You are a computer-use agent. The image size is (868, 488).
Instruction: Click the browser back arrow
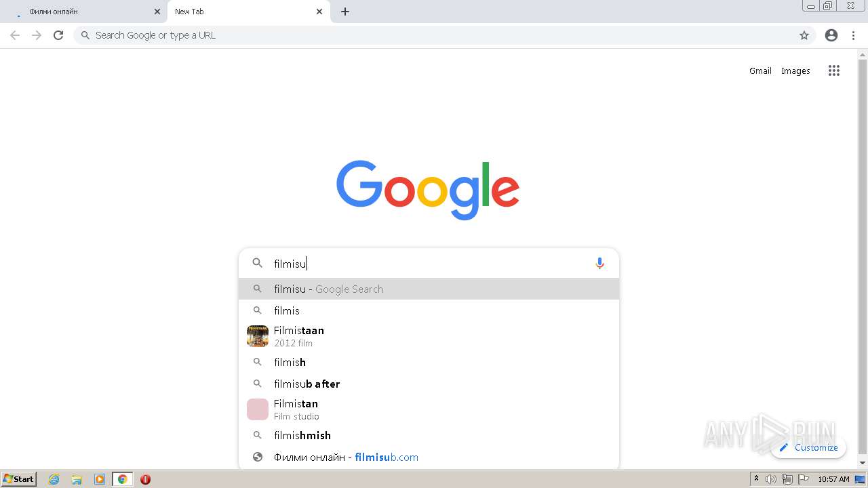[x=15, y=35]
